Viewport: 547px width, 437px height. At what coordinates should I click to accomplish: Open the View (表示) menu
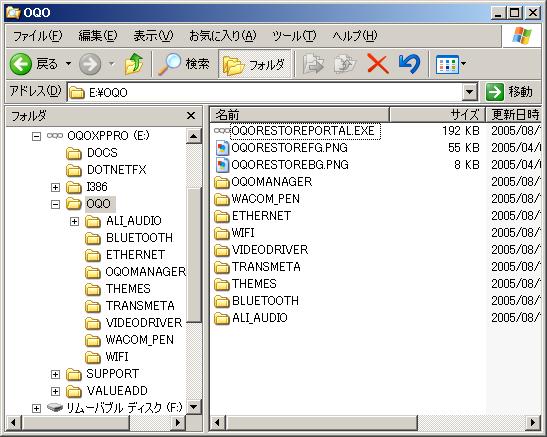pyautogui.click(x=153, y=36)
